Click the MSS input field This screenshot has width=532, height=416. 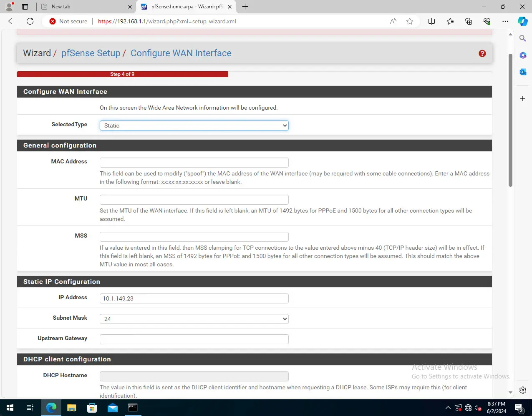(194, 237)
